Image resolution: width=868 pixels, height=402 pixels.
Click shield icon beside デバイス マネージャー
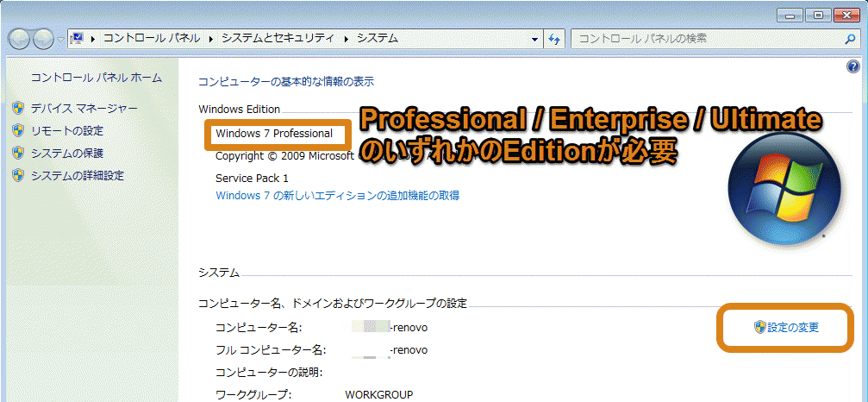(18, 108)
